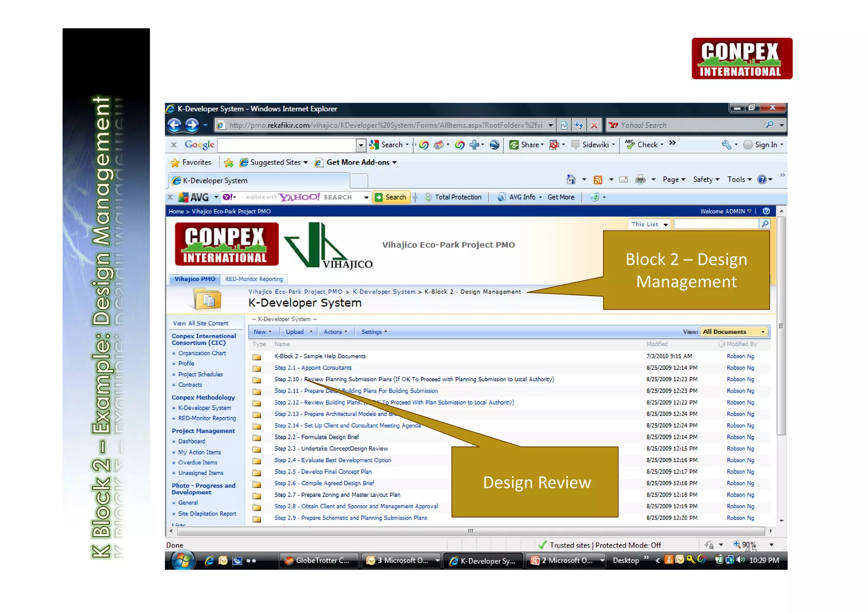The image size is (868, 613).
Task: Open My Action Items sidebar link
Action: (199, 452)
